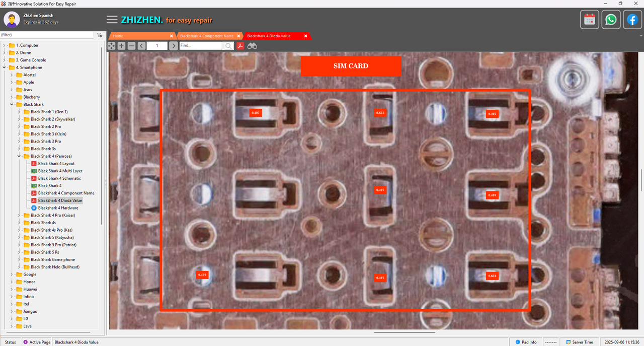Open Black Shark 4 Schematic document
This screenshot has width=644, height=346.
pos(59,178)
